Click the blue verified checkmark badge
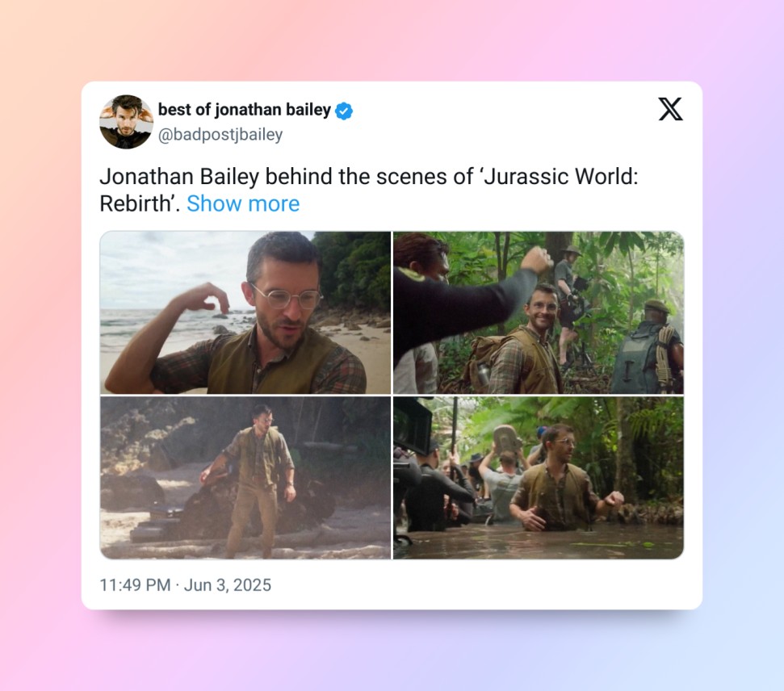The width and height of the screenshot is (784, 691). [x=344, y=111]
